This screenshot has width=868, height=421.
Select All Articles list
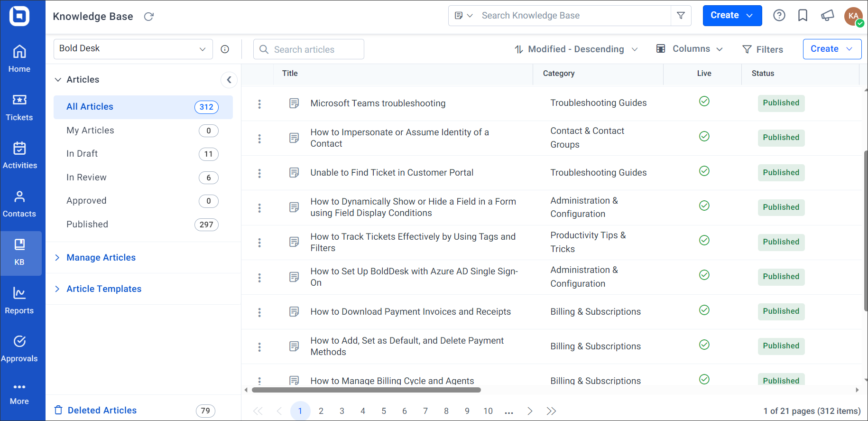pos(143,107)
